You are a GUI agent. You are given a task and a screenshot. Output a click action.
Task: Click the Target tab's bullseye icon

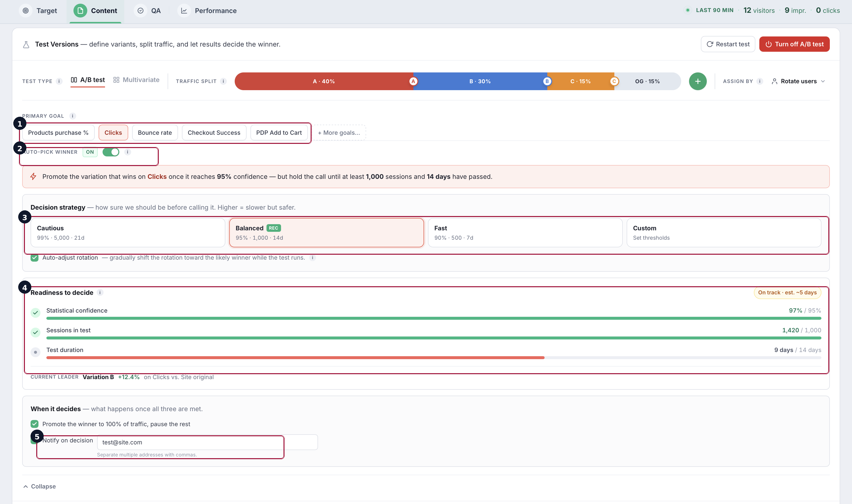tap(25, 11)
